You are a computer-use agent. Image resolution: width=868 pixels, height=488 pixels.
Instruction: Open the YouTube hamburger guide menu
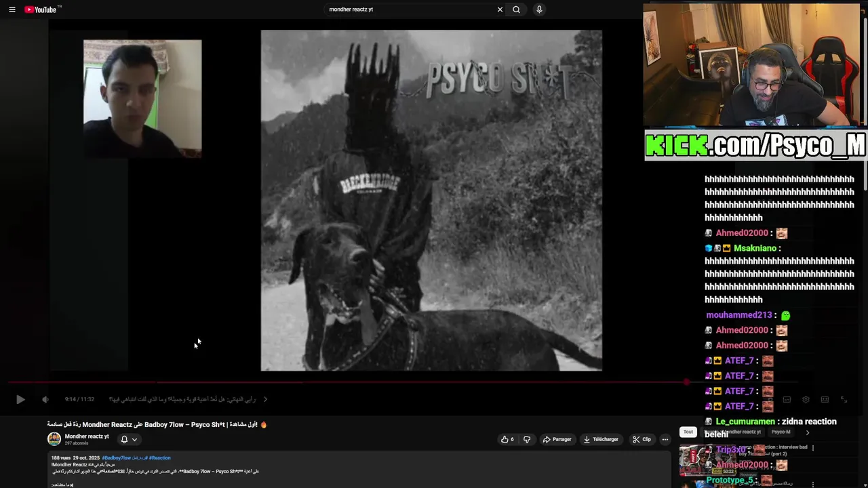(x=12, y=9)
